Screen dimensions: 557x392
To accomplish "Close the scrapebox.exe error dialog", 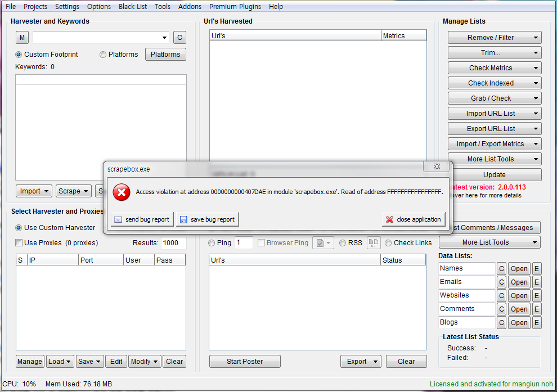I will pos(437,166).
